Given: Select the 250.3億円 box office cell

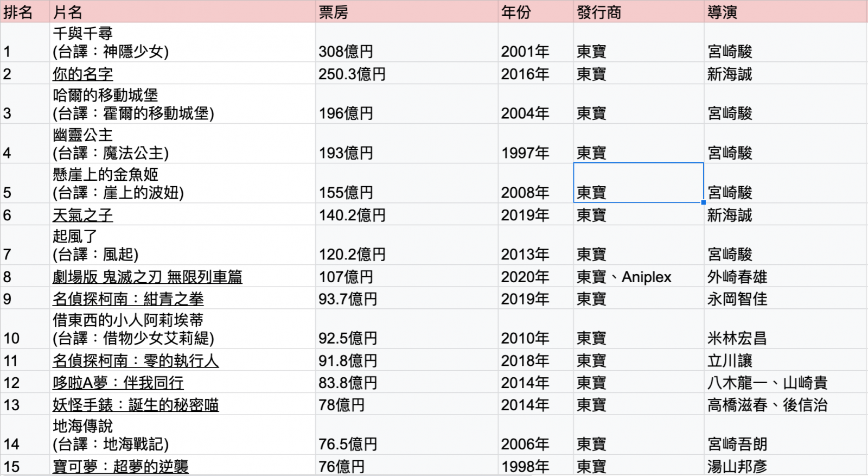Looking at the screenshot, I should click(407, 73).
